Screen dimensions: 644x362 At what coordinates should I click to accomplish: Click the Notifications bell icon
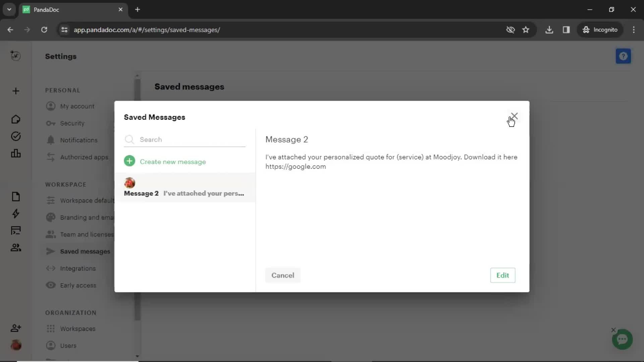[x=50, y=140]
